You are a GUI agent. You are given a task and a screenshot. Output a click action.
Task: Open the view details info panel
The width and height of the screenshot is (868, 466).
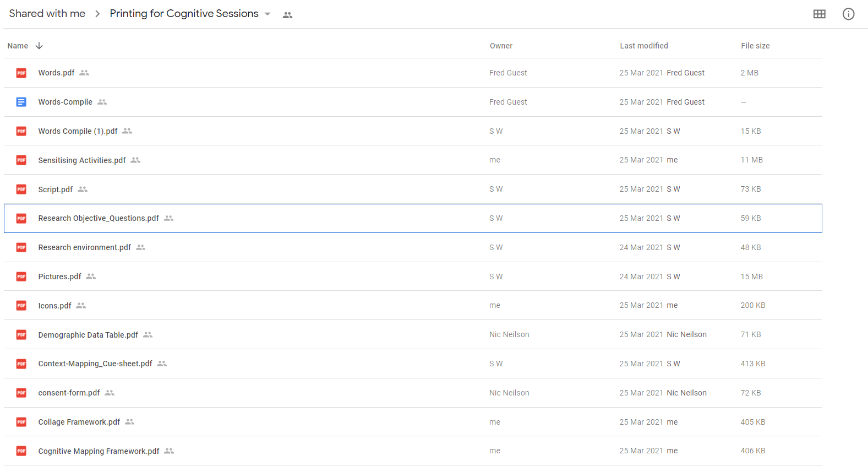coord(848,14)
